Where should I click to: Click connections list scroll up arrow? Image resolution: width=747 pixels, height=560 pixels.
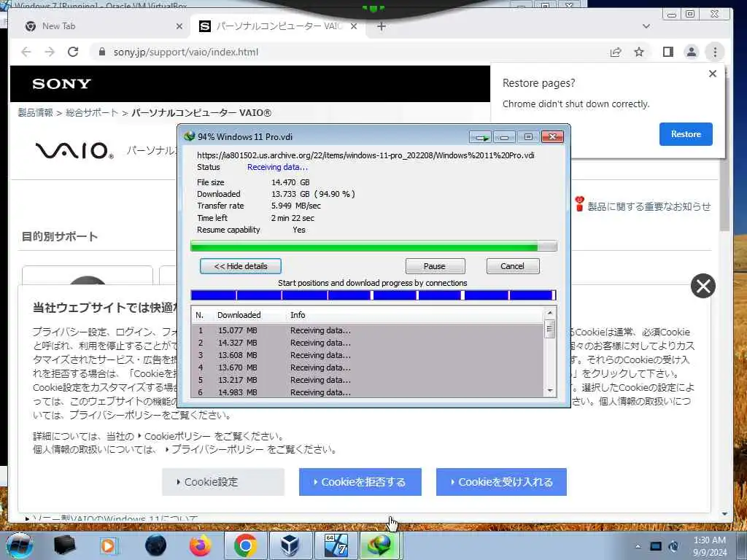pyautogui.click(x=550, y=313)
